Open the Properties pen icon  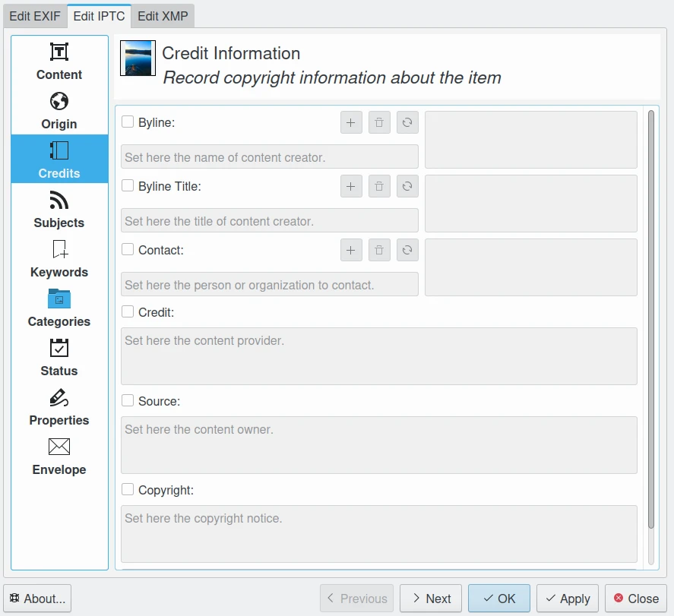(59, 397)
